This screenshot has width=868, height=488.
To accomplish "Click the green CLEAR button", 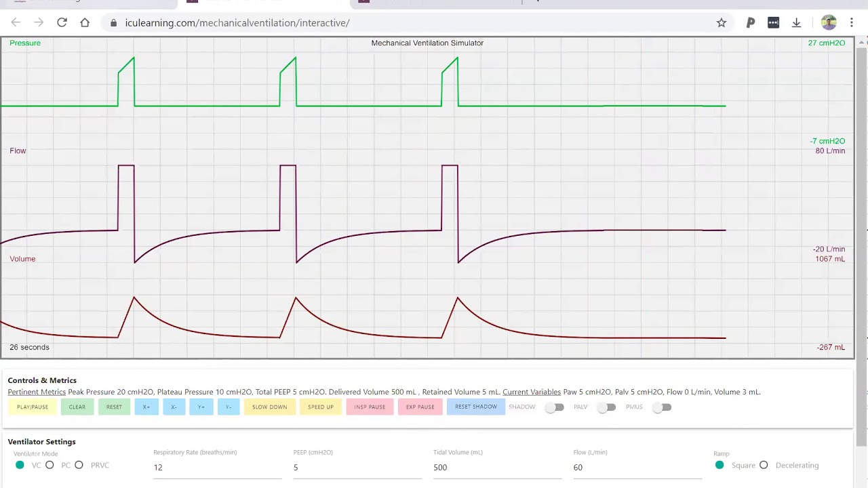I will 77,407.
